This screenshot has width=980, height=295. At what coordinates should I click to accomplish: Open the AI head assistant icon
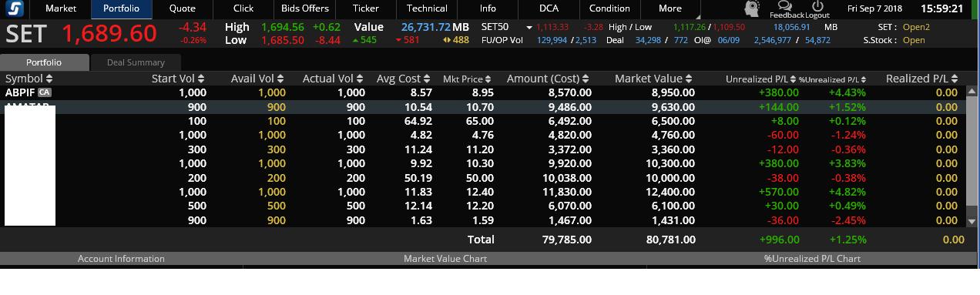(752, 8)
